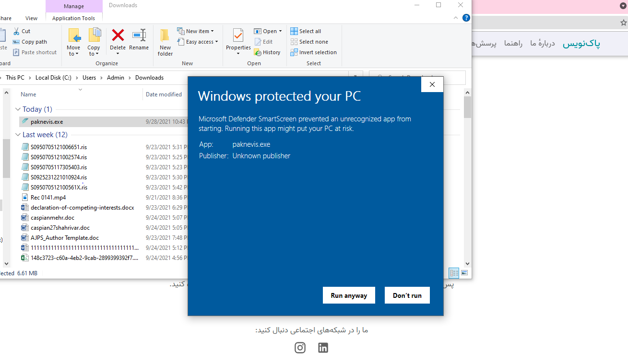Select AJPS_Author Template.doc file
The image size is (628, 364).
(60, 238)
